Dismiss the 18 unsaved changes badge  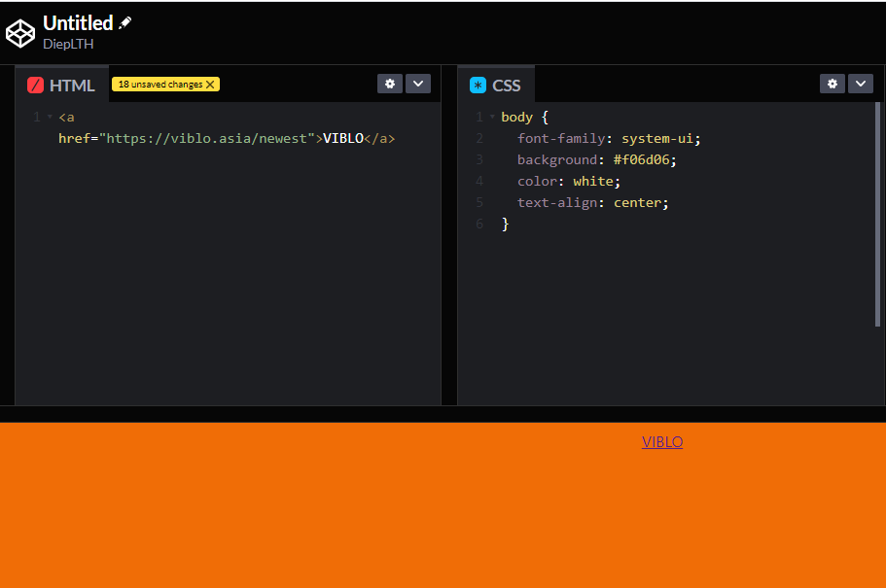210,85
